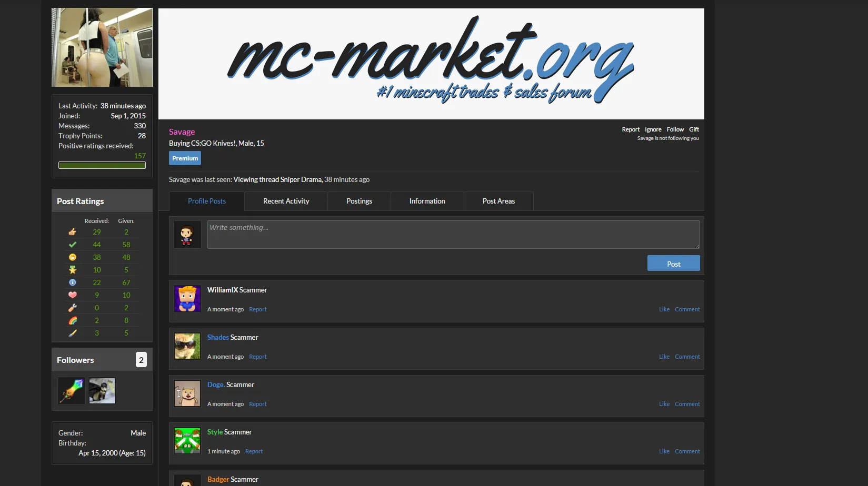The image size is (868, 486).
Task: Open Shades' profile name link
Action: [x=218, y=338]
